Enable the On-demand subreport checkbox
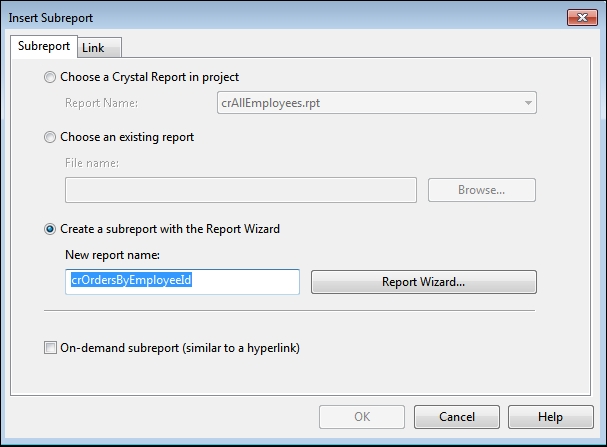Viewport: 607px width, 447px height. [x=51, y=349]
